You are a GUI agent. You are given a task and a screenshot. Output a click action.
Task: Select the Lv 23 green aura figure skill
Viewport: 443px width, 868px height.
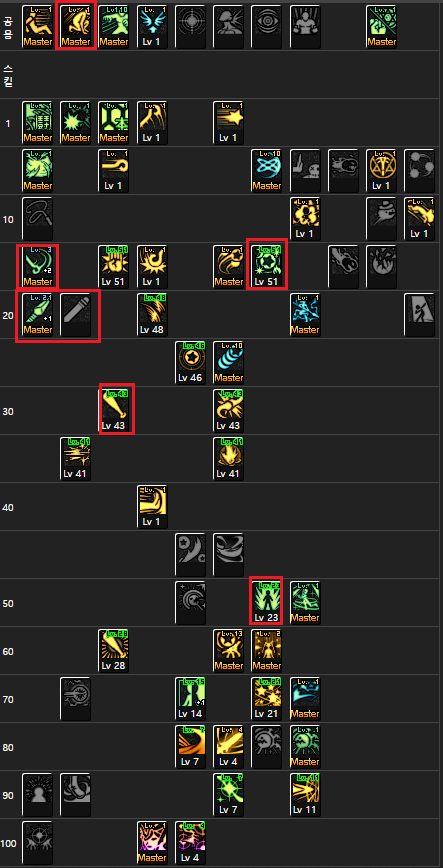tap(266, 603)
